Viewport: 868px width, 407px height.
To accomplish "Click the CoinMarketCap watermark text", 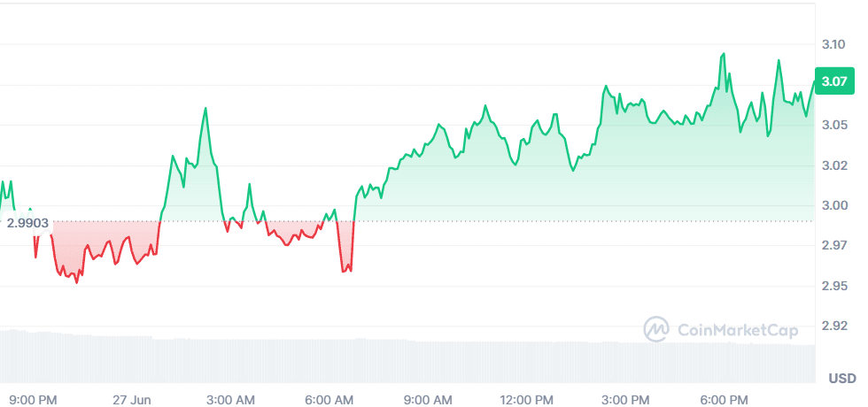I will [738, 330].
